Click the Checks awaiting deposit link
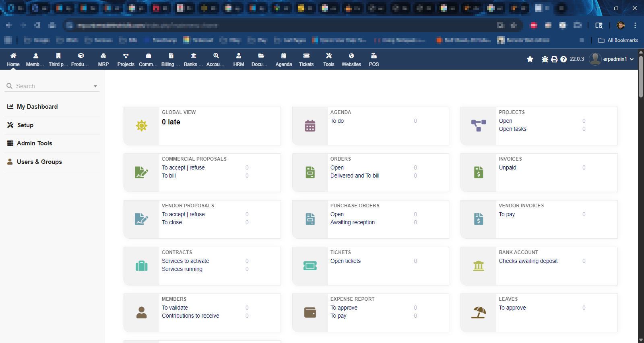Viewport: 644px width, 343px height. pos(528,261)
